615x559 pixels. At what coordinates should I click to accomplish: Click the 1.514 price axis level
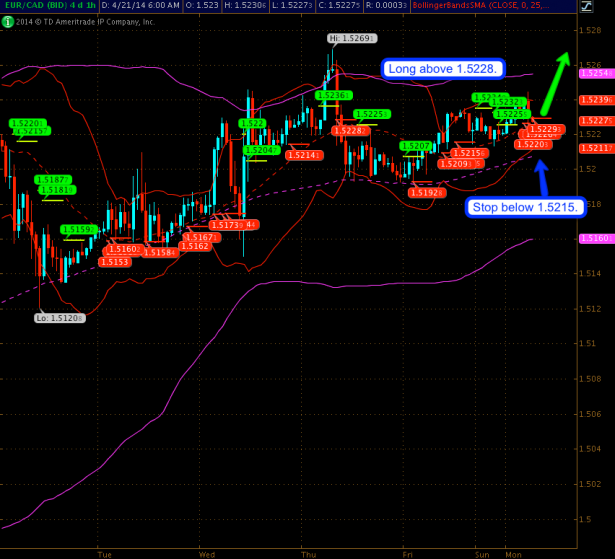[x=591, y=273]
